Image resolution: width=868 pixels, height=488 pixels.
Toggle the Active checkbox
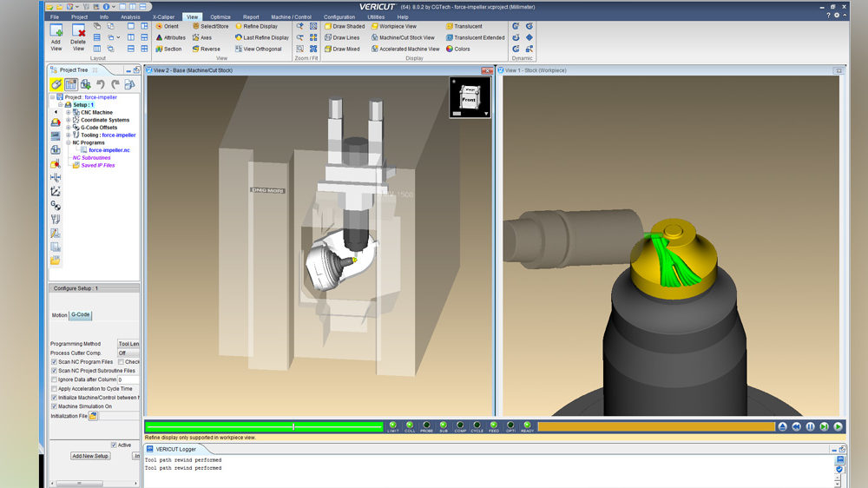click(x=114, y=445)
